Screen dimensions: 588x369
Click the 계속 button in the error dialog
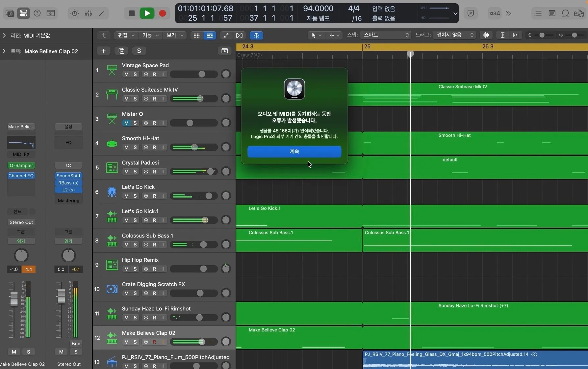294,152
